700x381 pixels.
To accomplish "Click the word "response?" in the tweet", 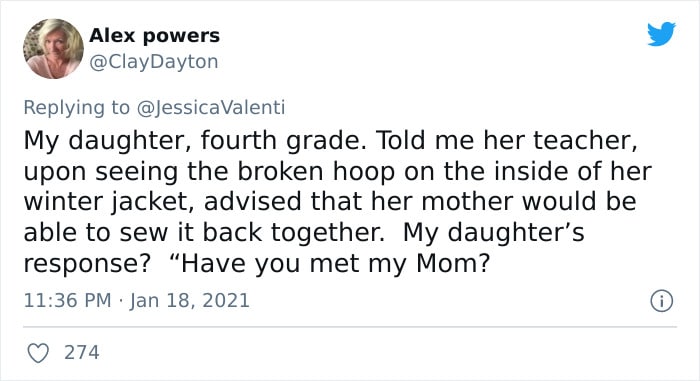I will pyautogui.click(x=87, y=264).
